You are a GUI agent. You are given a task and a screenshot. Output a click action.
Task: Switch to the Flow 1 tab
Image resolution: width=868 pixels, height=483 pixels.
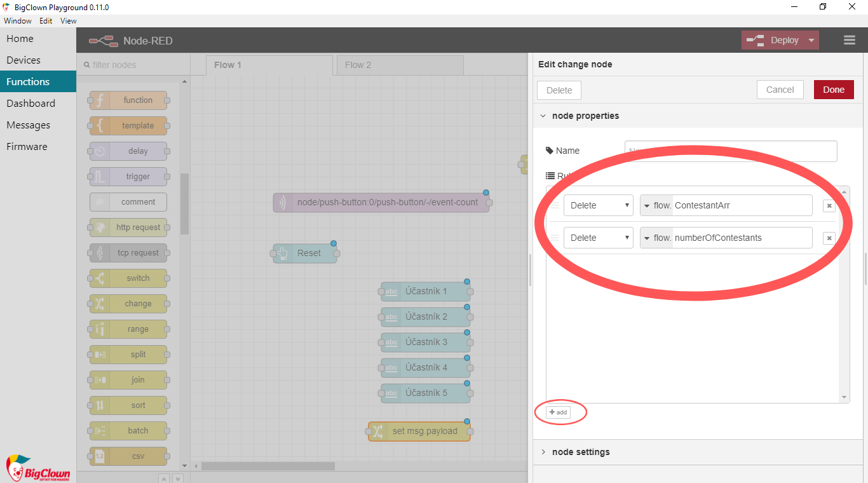click(269, 65)
